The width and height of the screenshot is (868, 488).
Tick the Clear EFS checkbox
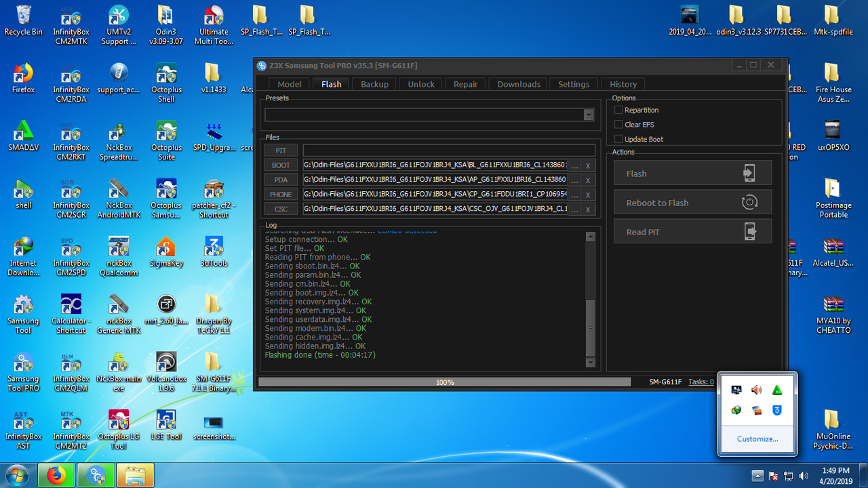tap(618, 125)
